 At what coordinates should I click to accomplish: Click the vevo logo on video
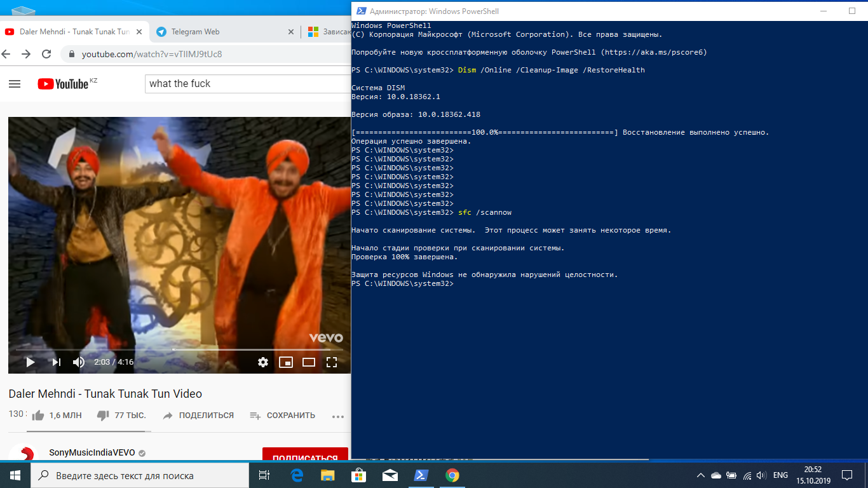pyautogui.click(x=325, y=337)
